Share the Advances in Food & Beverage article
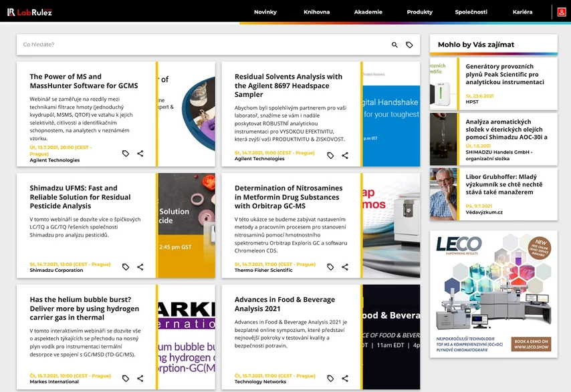 [345, 378]
